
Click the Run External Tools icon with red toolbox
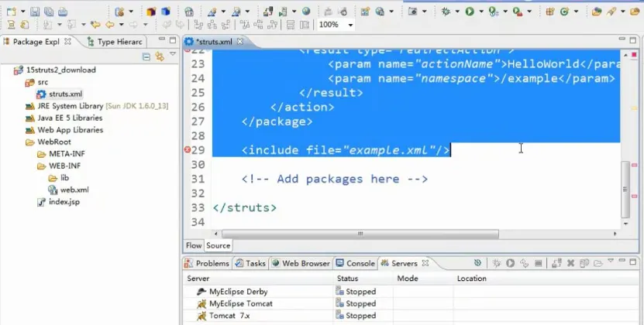518,12
